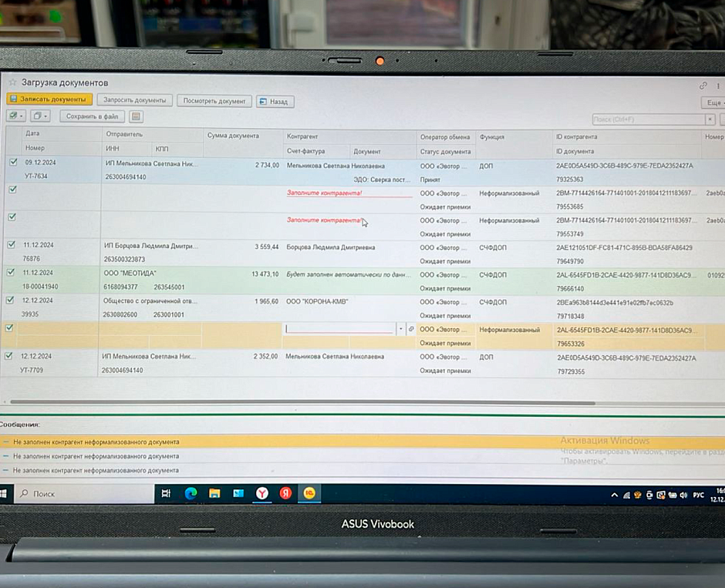Select the Борцова Людмила Дмитриевна cell
This screenshot has height=588, width=725.
click(x=331, y=247)
